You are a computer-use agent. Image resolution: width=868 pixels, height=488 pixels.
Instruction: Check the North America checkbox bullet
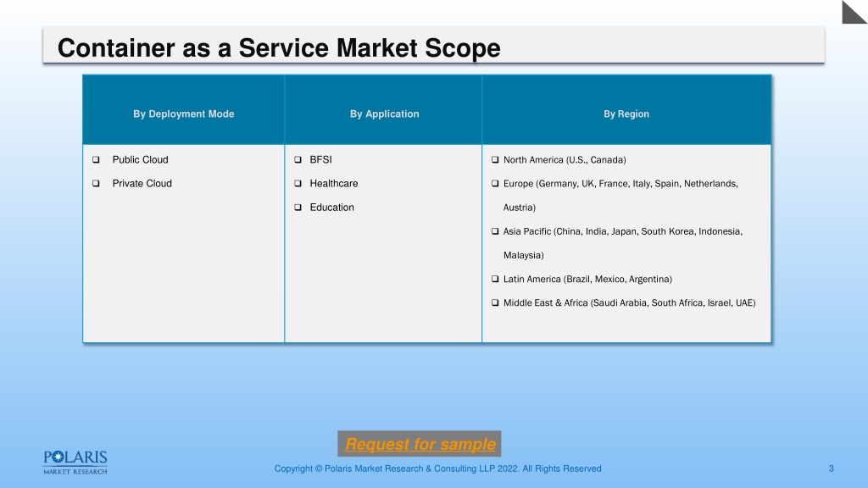(495, 159)
